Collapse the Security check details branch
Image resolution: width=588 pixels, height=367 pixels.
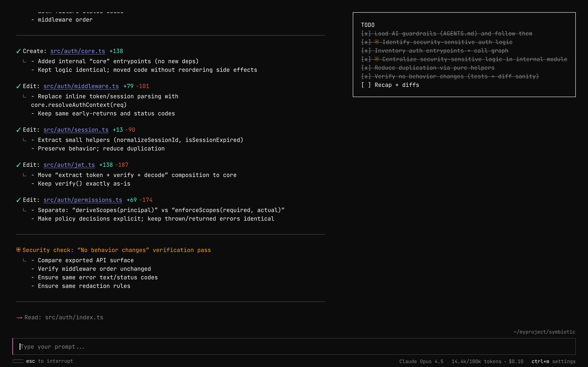coord(24,260)
